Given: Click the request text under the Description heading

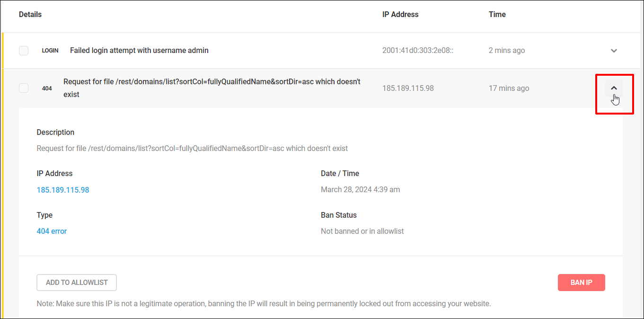Looking at the screenshot, I should pos(192,149).
